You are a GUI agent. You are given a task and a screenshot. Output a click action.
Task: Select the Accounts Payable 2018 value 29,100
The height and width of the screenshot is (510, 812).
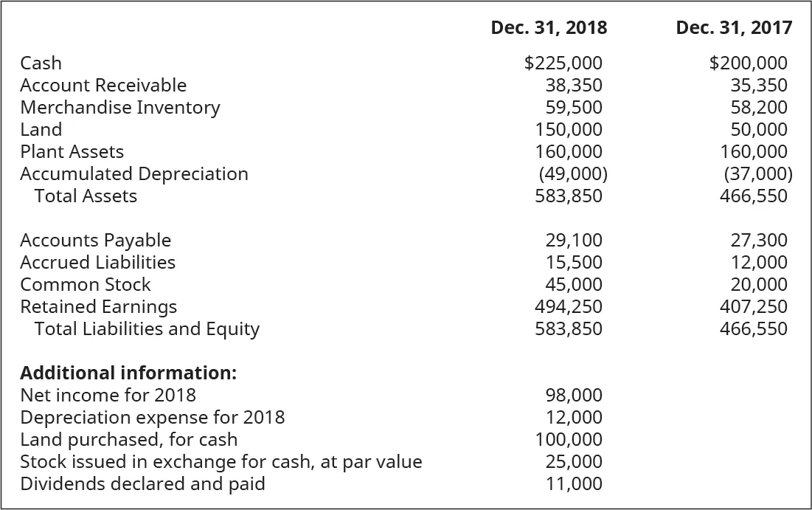pos(573,241)
